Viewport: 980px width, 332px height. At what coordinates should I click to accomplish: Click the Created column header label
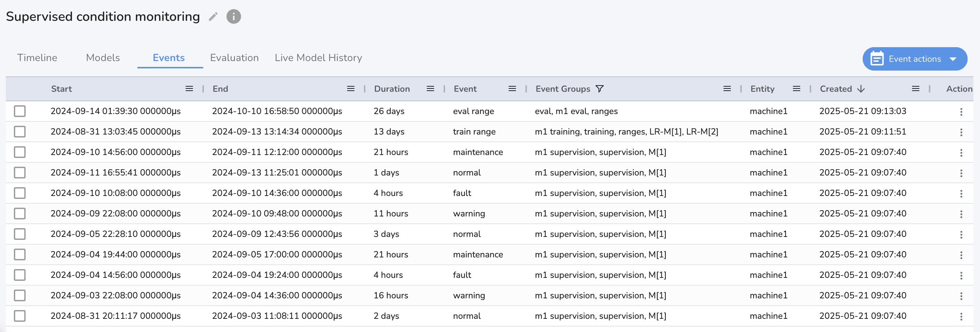coord(836,89)
